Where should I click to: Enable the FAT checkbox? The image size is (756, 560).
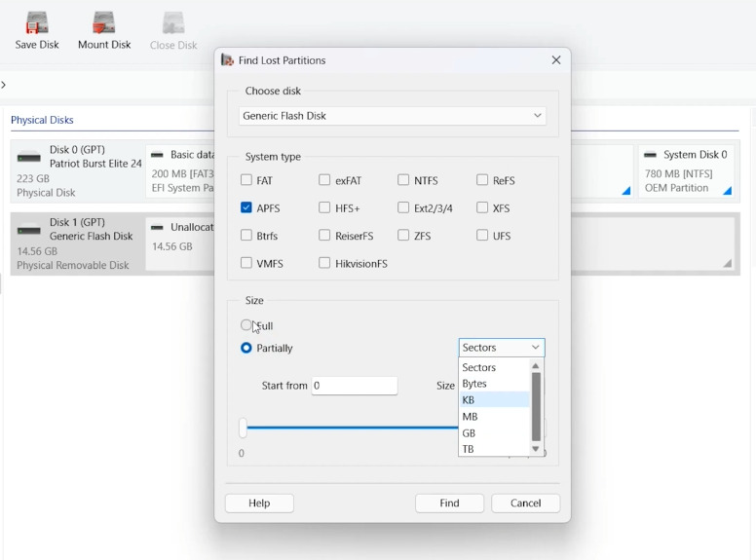coord(246,180)
